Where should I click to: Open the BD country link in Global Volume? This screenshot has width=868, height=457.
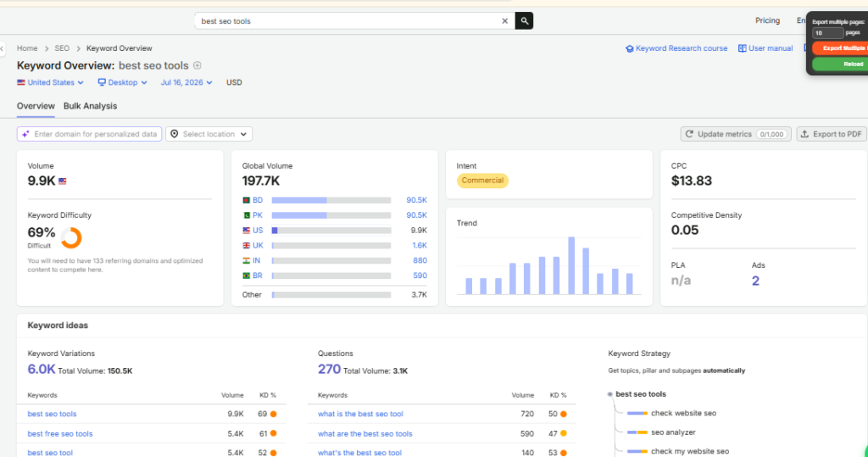pyautogui.click(x=258, y=200)
